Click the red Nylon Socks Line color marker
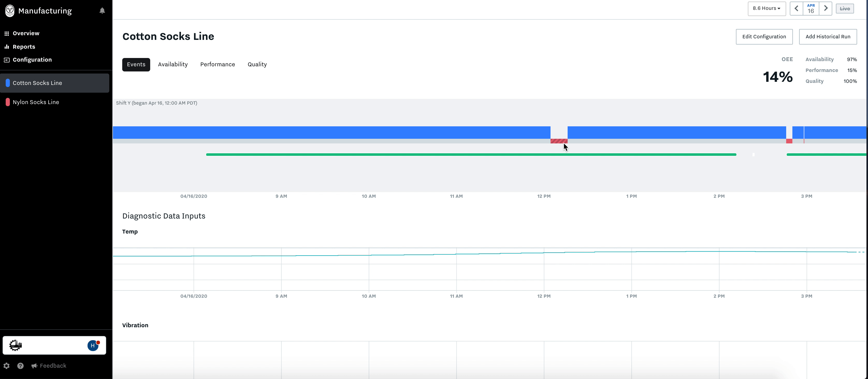868x379 pixels. click(x=8, y=102)
